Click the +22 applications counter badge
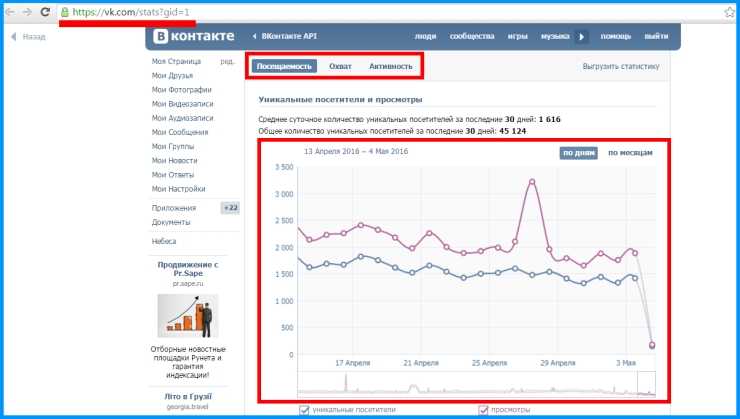This screenshot has width=740, height=419. pyautogui.click(x=230, y=208)
